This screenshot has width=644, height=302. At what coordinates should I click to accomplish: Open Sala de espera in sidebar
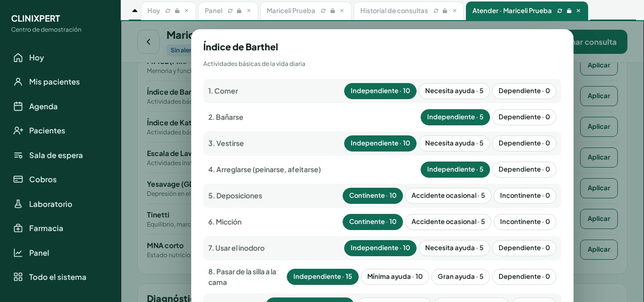click(56, 155)
